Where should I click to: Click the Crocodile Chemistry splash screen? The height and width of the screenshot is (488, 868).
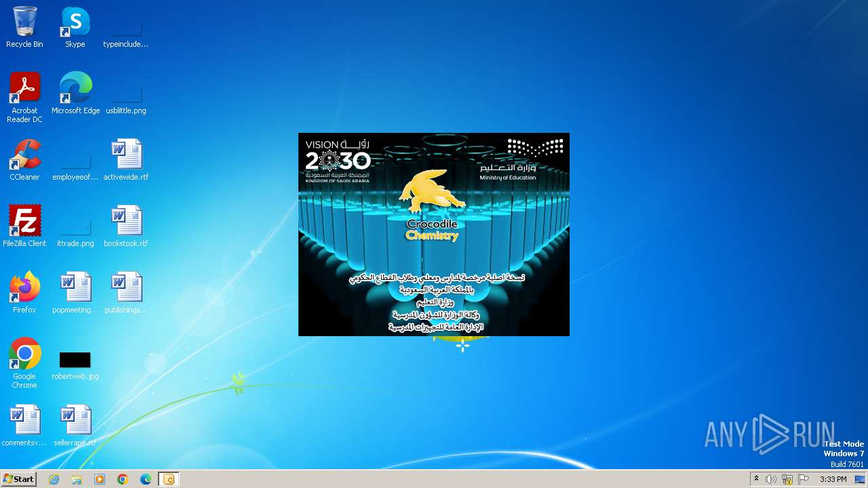coord(434,235)
